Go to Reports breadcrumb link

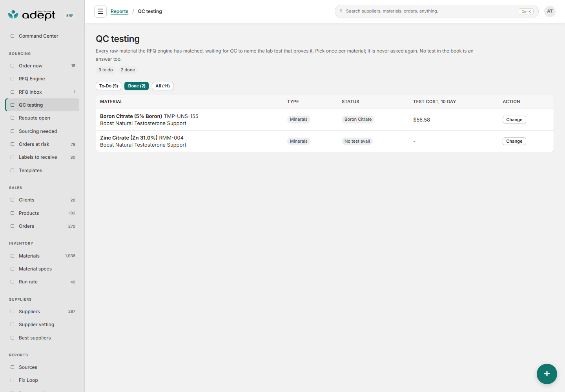(x=119, y=11)
